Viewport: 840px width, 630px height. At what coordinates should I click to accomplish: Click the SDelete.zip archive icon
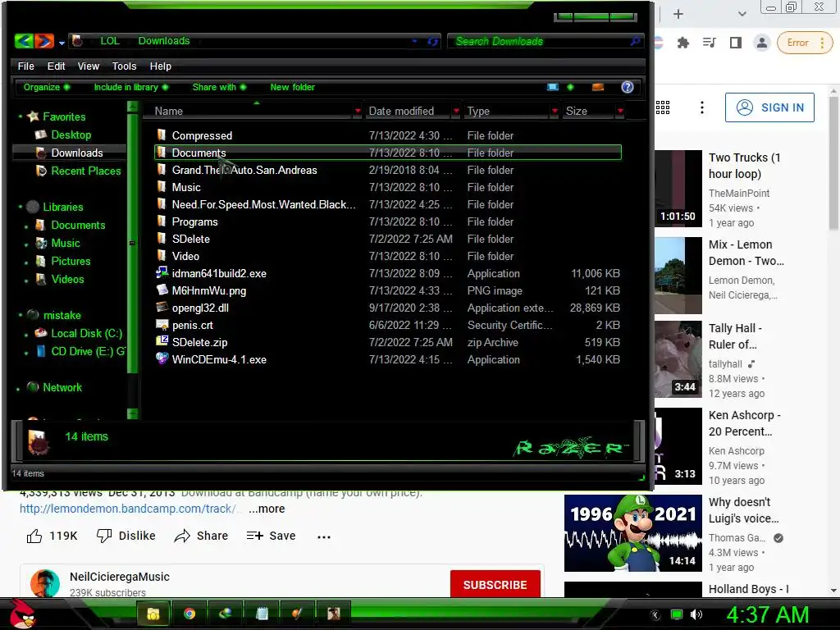click(x=162, y=342)
